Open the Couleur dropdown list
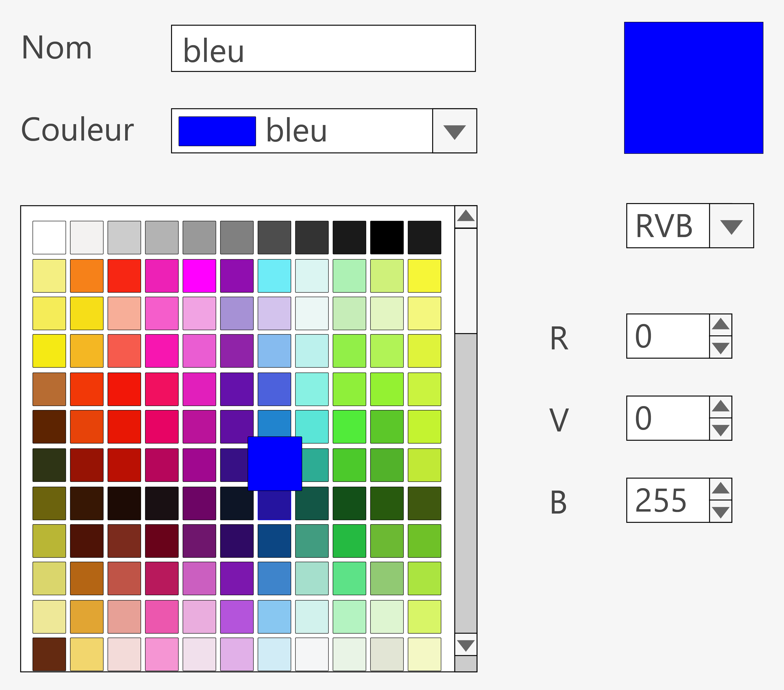The width and height of the screenshot is (784, 690). click(x=454, y=131)
